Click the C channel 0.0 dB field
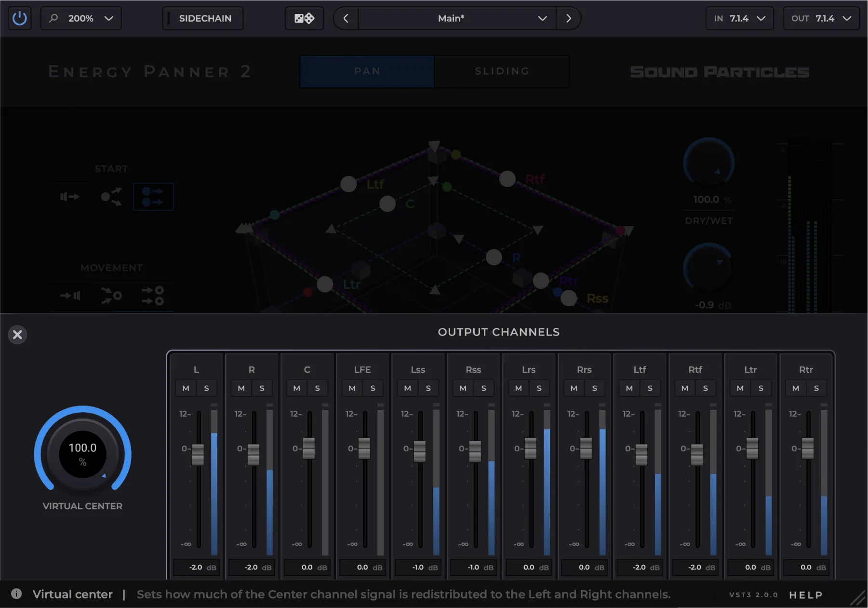The width and height of the screenshot is (868, 608). coord(307,567)
